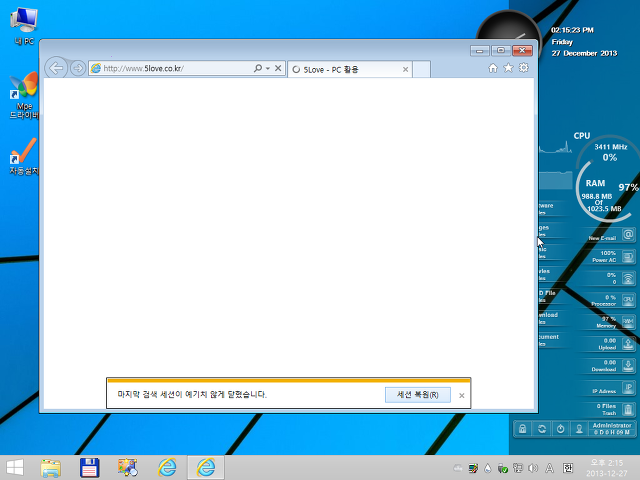Toggle the IME A input mode indicator

(x=550, y=468)
